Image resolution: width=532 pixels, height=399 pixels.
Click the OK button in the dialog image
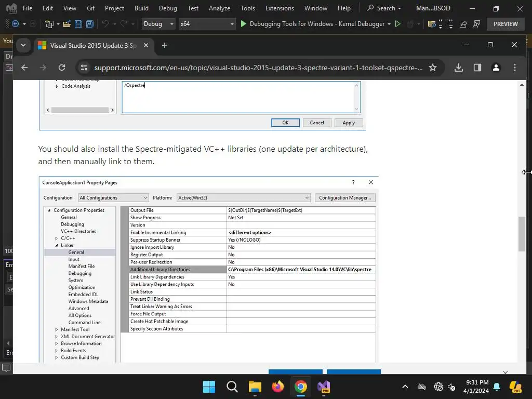point(285,123)
